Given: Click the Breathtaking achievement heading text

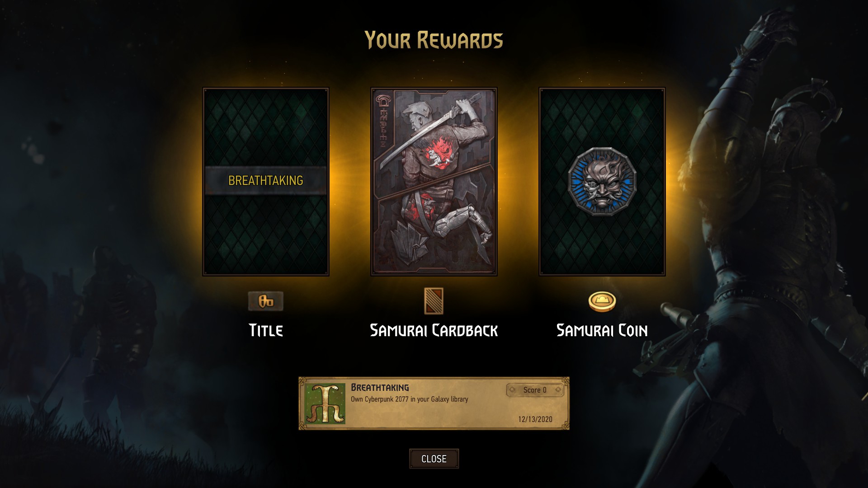Looking at the screenshot, I should click(380, 388).
